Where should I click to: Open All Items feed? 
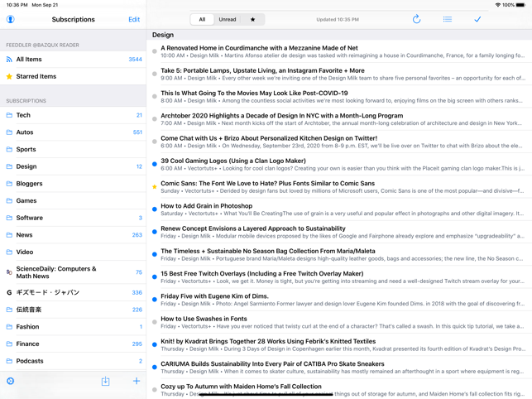pos(73,59)
